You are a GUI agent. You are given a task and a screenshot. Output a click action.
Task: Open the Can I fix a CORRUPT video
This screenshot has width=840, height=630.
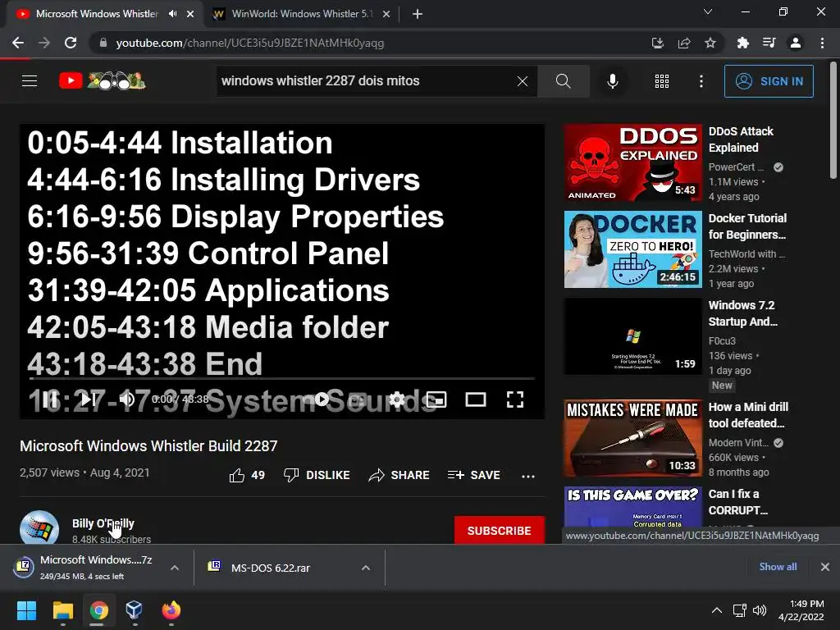pos(737,502)
